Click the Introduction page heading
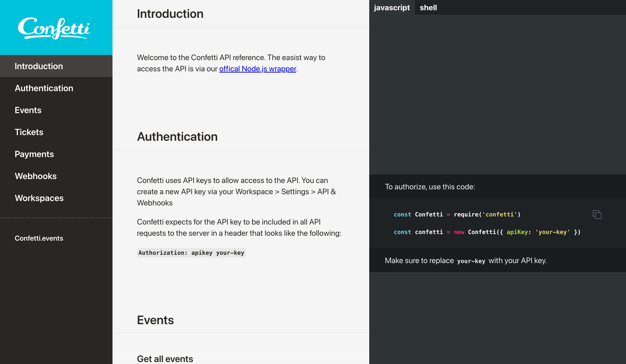This screenshot has height=364, width=626. (170, 14)
